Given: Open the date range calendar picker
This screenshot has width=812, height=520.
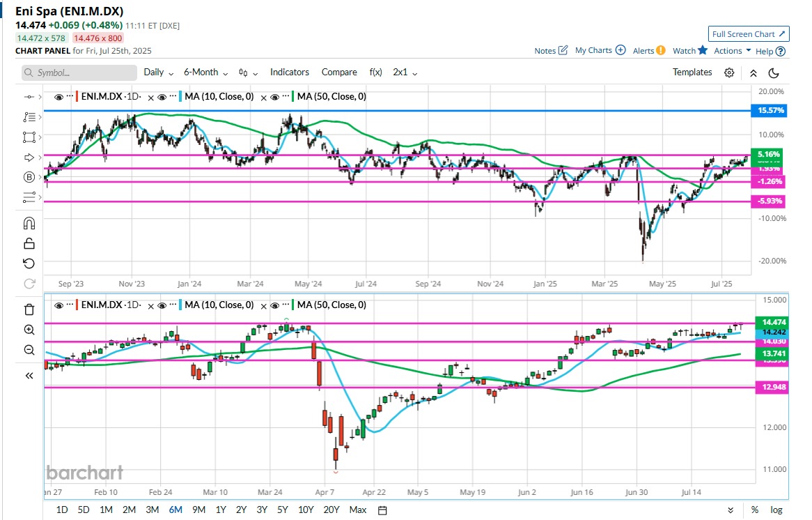Looking at the screenshot, I should (382, 510).
